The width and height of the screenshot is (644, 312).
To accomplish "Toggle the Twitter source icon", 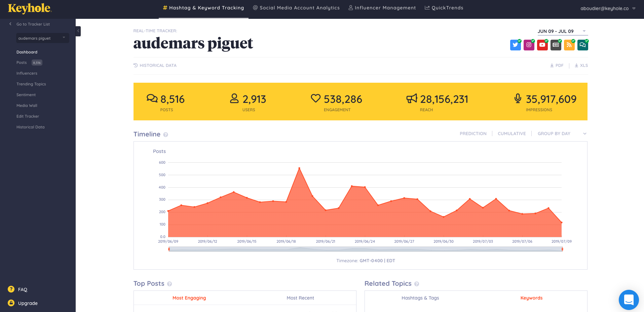I will (x=515, y=45).
